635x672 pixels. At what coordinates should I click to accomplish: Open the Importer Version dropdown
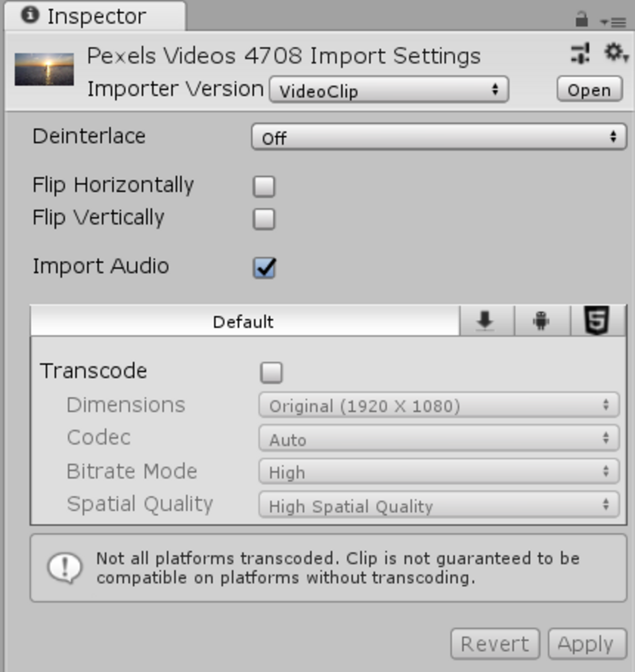389,90
